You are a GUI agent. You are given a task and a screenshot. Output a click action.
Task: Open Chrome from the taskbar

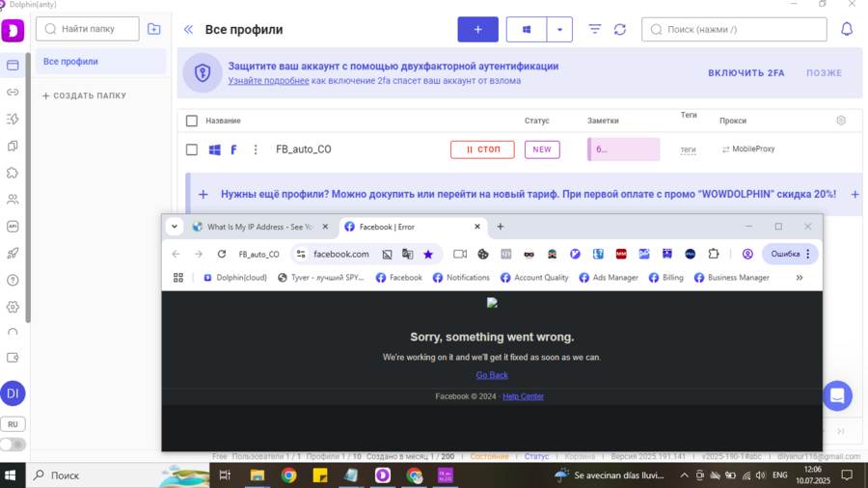(x=288, y=475)
